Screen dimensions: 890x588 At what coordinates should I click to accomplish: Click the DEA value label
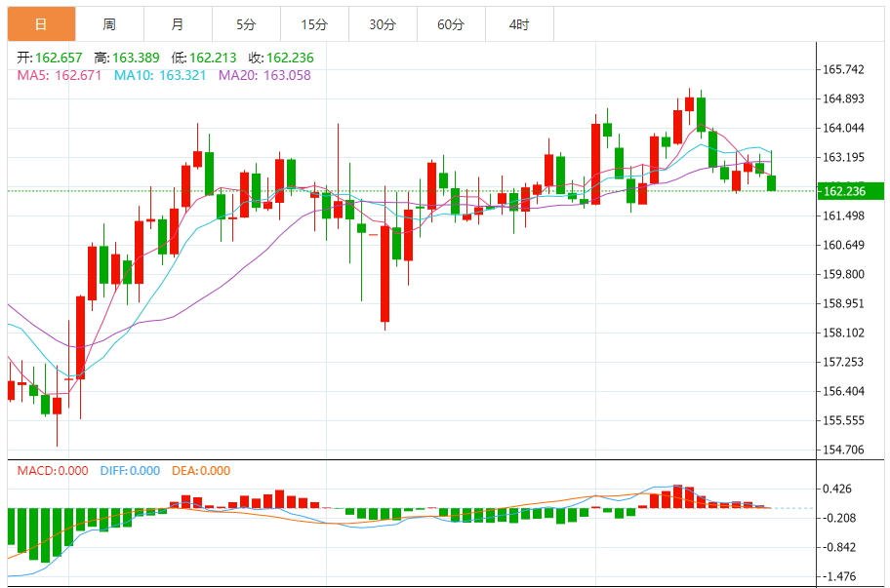pos(201,471)
